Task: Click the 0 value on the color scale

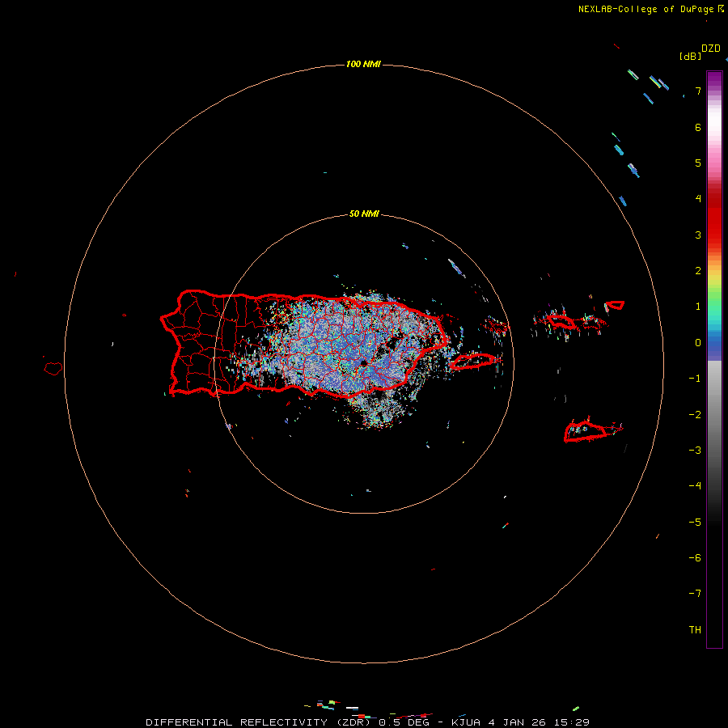Action: 698,343
